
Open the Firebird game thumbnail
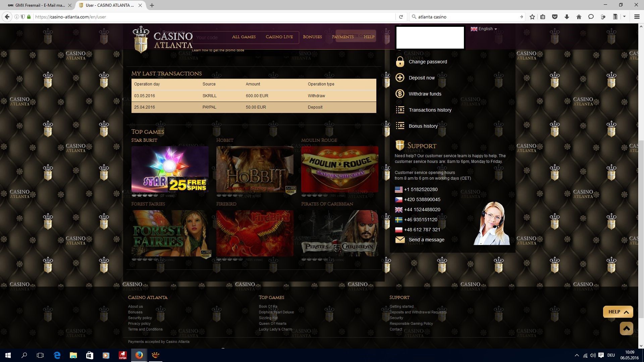tap(255, 233)
